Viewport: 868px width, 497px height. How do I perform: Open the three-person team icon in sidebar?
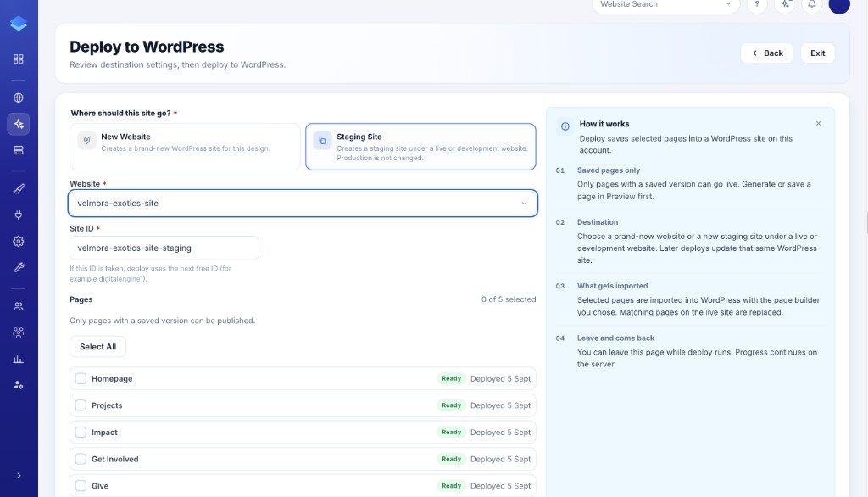click(19, 332)
